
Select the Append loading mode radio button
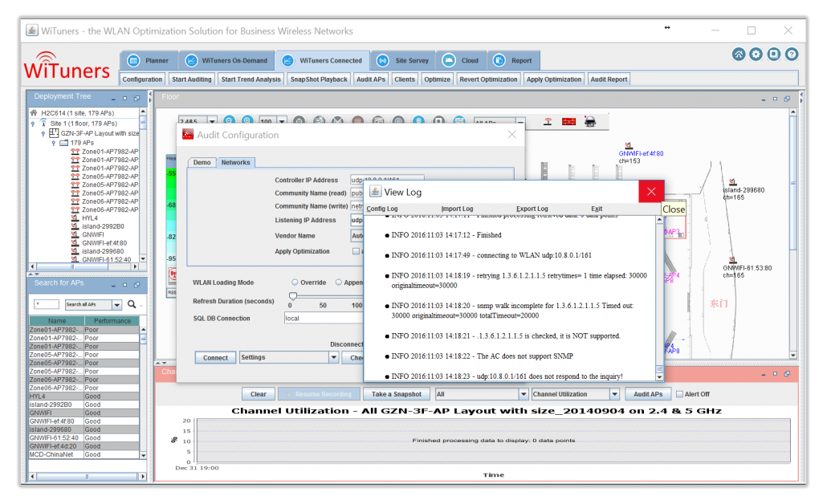point(339,282)
